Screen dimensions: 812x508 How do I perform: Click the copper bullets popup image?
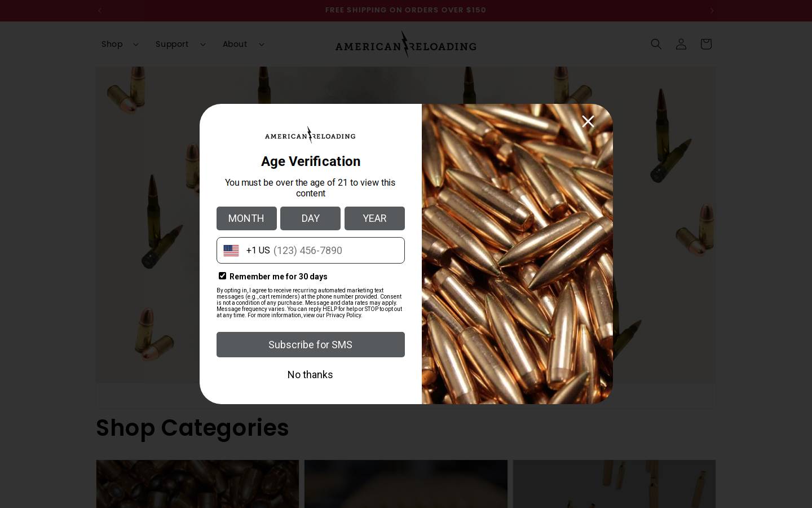coord(517,254)
